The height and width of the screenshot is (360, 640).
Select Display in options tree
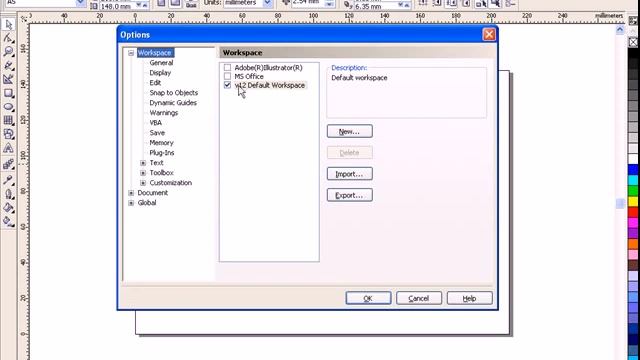(160, 73)
